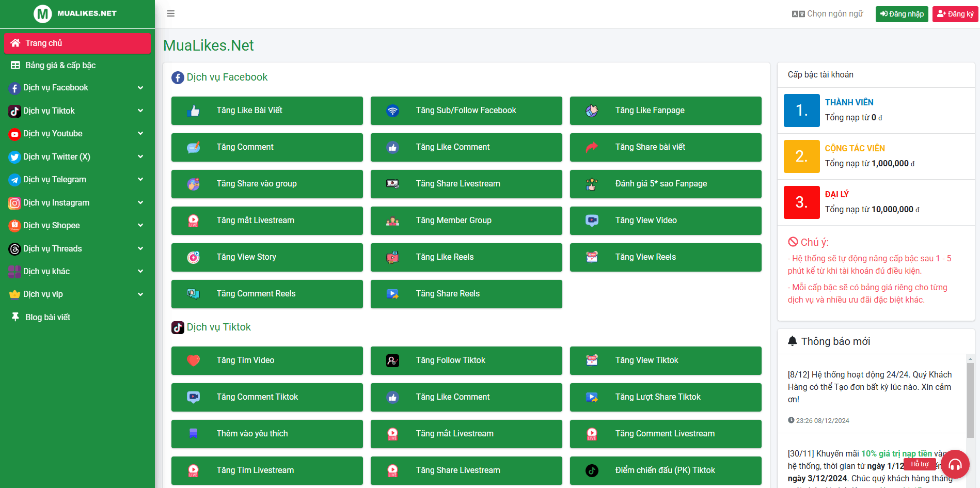Click the MuaLikes.net logo icon
Image resolution: width=980 pixels, height=488 pixels.
pyautogui.click(x=43, y=13)
